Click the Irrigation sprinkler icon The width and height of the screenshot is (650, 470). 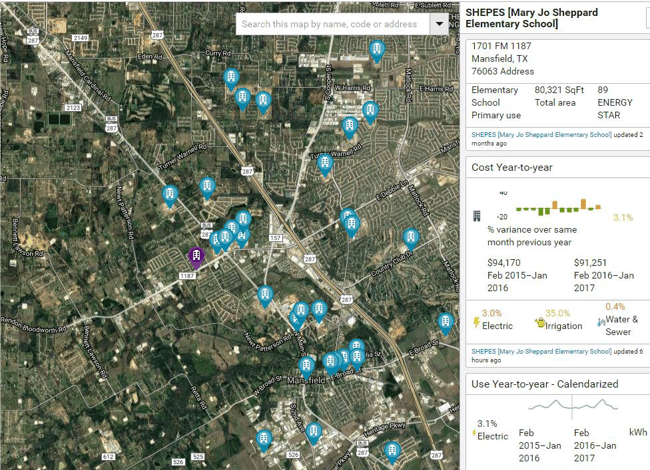pyautogui.click(x=539, y=323)
